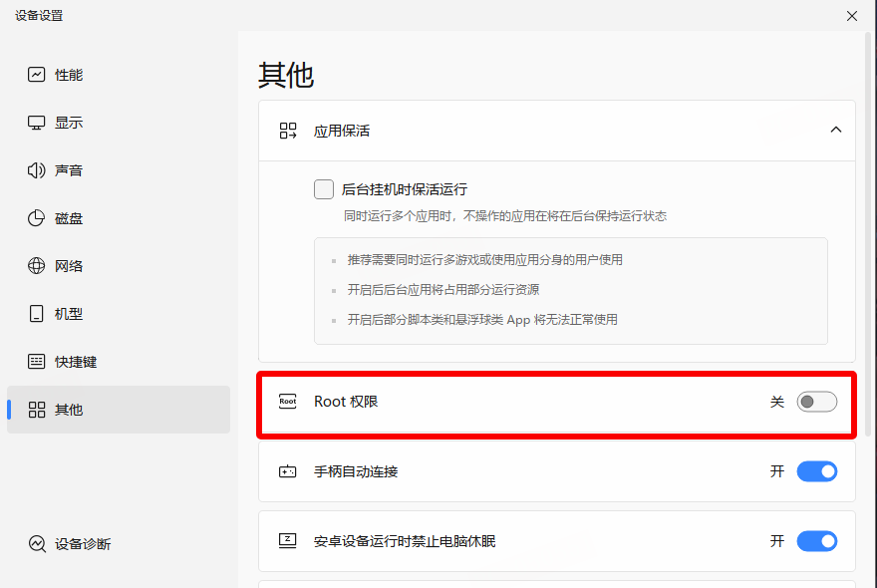Image resolution: width=877 pixels, height=588 pixels.
Task: Enable the Root 权限 toggle switch
Action: 816,402
